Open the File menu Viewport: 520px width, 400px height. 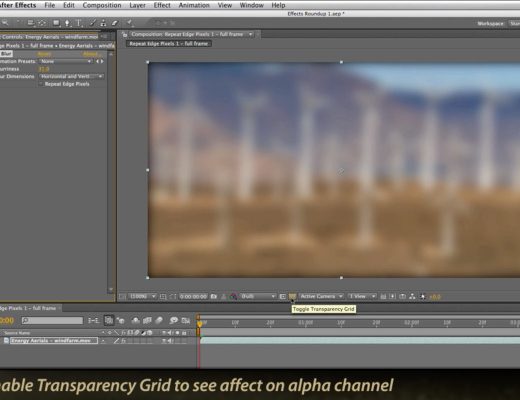point(50,5)
